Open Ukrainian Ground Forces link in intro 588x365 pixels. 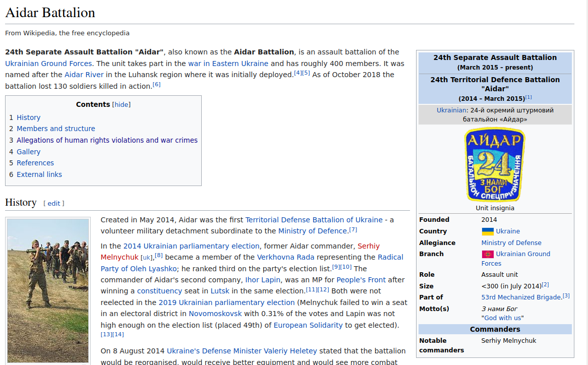tap(48, 64)
